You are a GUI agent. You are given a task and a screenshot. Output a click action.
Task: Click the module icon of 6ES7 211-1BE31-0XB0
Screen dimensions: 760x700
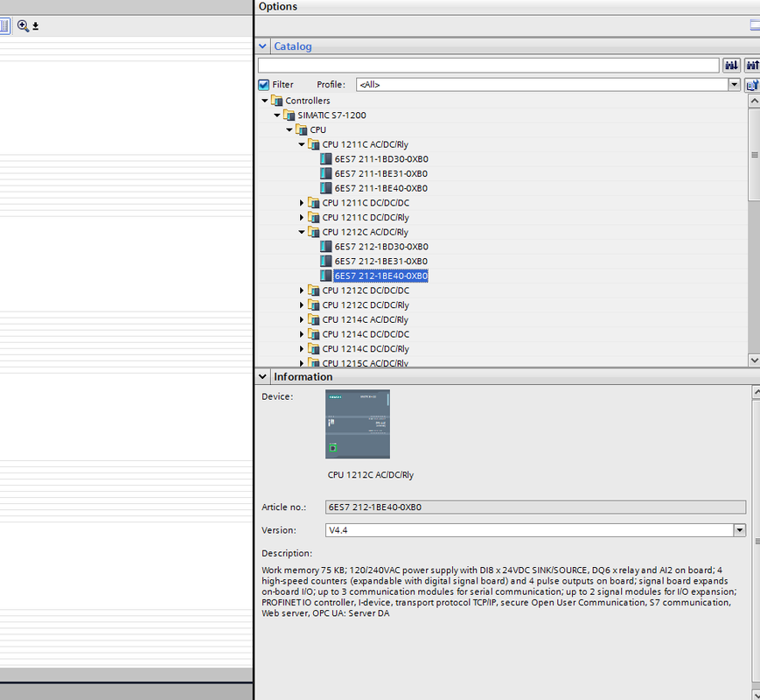pyautogui.click(x=326, y=173)
